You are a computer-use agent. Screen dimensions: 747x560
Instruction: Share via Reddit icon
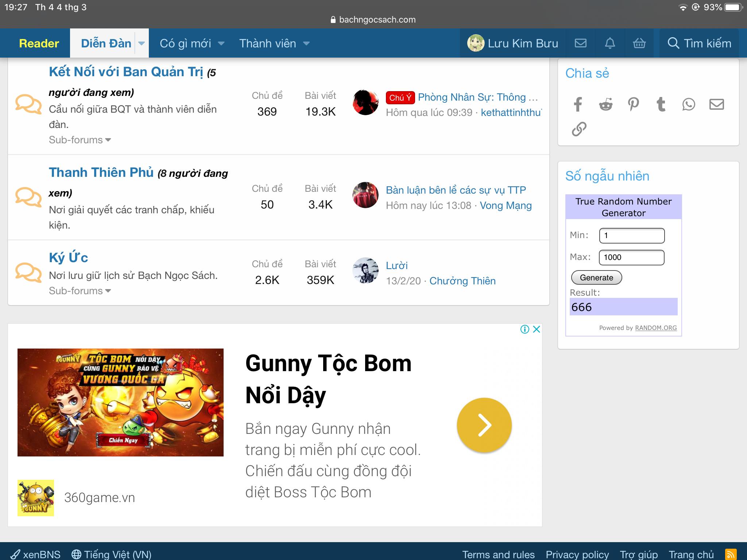(606, 105)
